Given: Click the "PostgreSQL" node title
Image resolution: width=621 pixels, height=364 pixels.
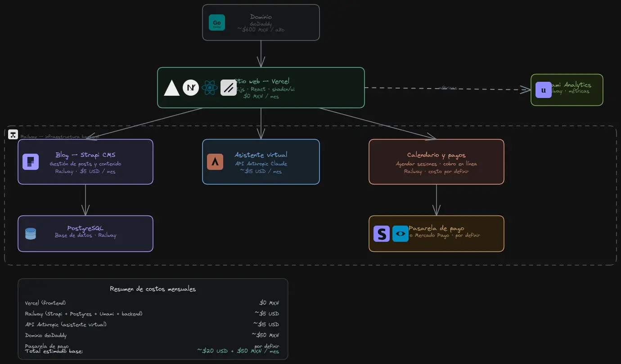Looking at the screenshot, I should [85, 228].
